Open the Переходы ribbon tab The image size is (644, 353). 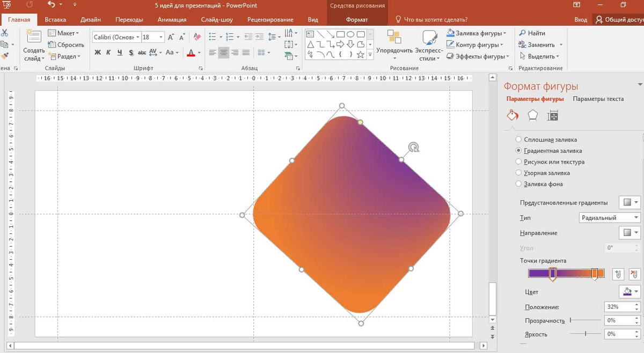pyautogui.click(x=129, y=20)
